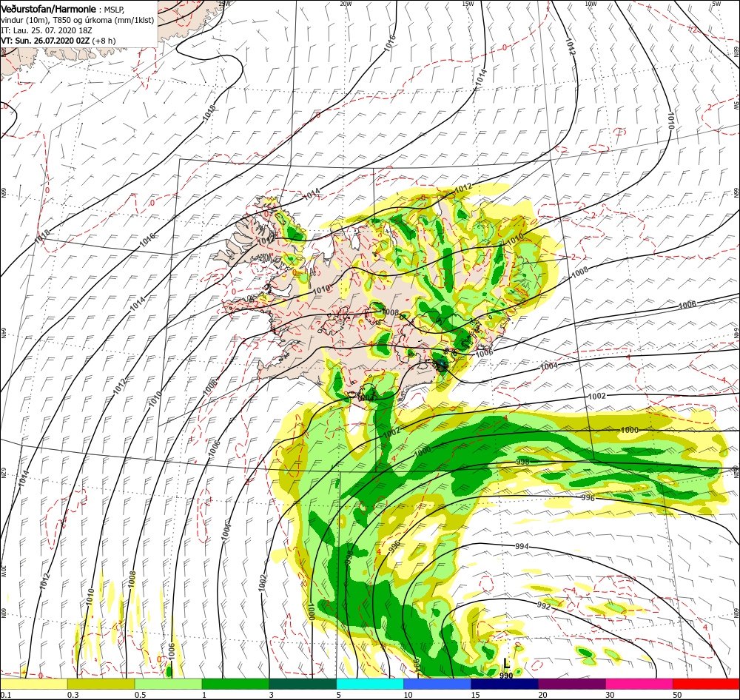Click the "992" isobar label
The height and width of the screenshot is (700, 740).
544,605
